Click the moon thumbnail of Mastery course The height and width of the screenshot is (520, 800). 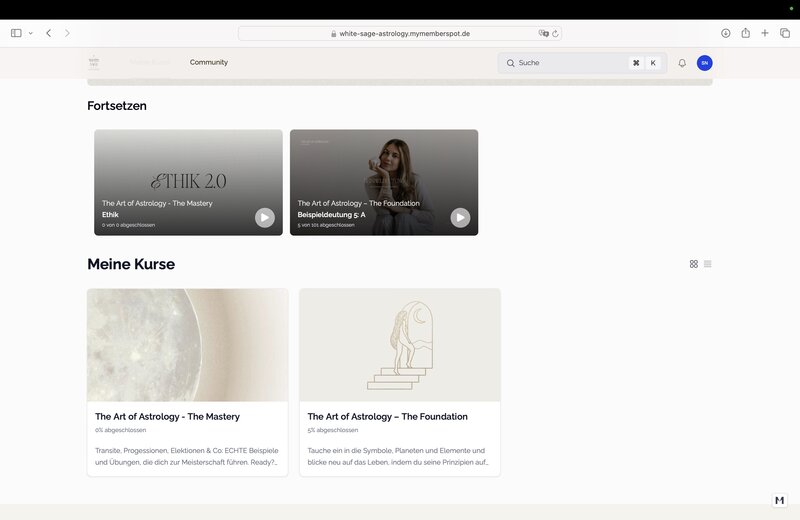click(187, 345)
